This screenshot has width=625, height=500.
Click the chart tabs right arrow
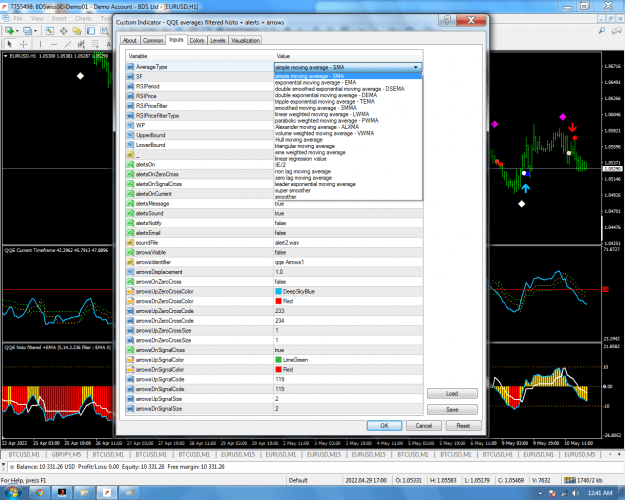(619, 454)
